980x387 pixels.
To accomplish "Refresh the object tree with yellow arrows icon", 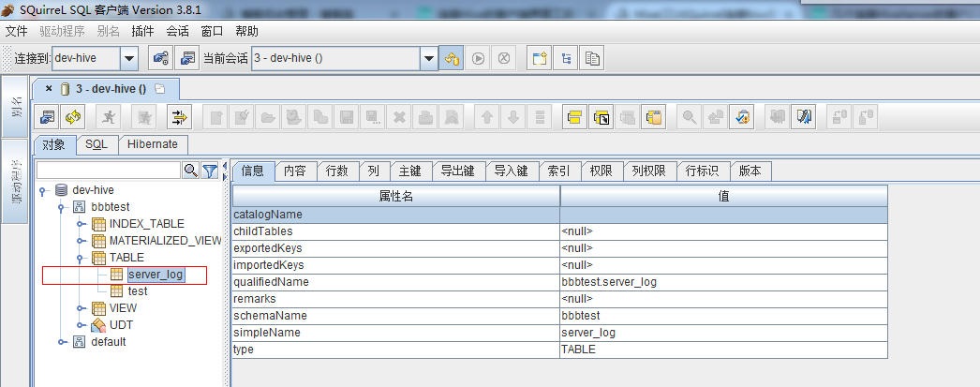I will point(73,116).
